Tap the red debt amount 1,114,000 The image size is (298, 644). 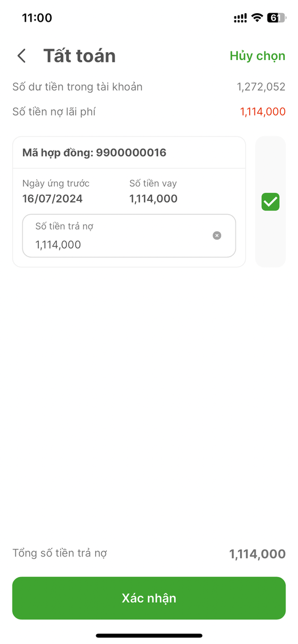click(262, 111)
